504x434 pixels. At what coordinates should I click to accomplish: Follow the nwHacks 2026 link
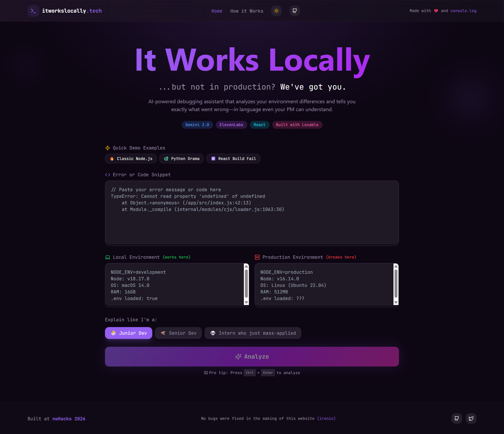(69, 419)
